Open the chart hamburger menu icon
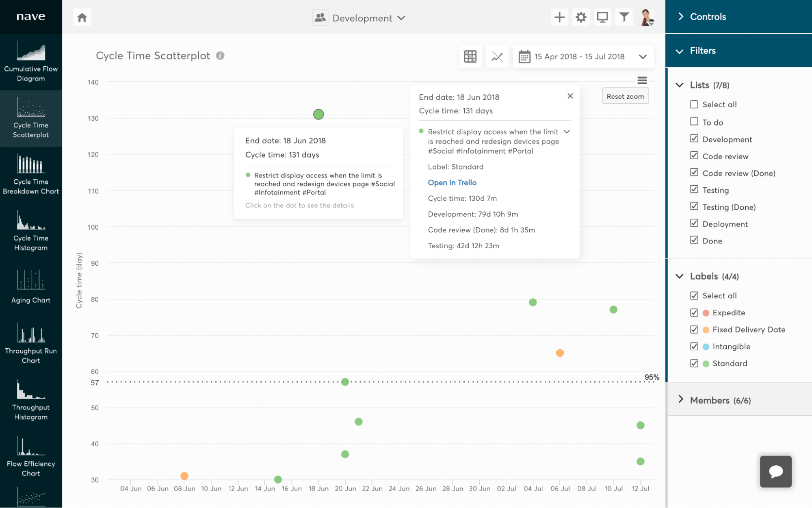This screenshot has height=508, width=812. pos(642,80)
